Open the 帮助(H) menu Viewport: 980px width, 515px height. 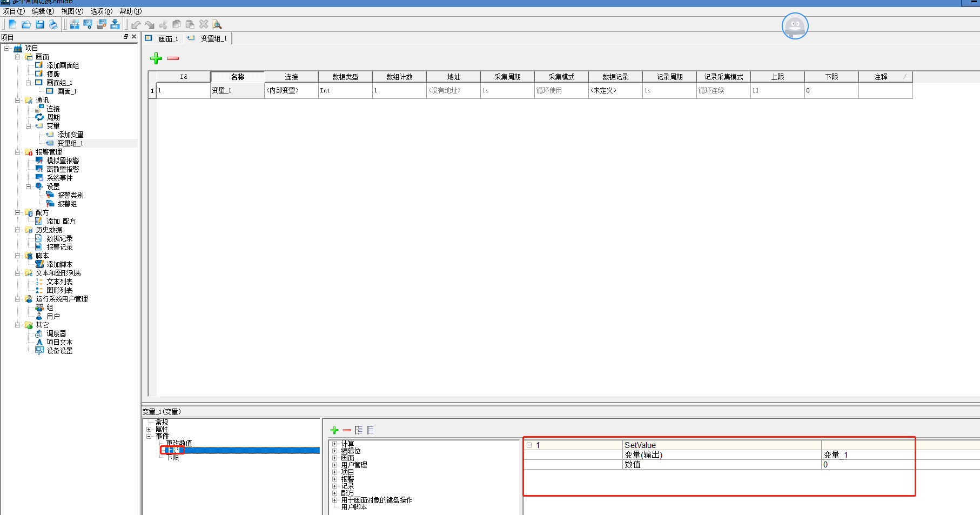(131, 11)
